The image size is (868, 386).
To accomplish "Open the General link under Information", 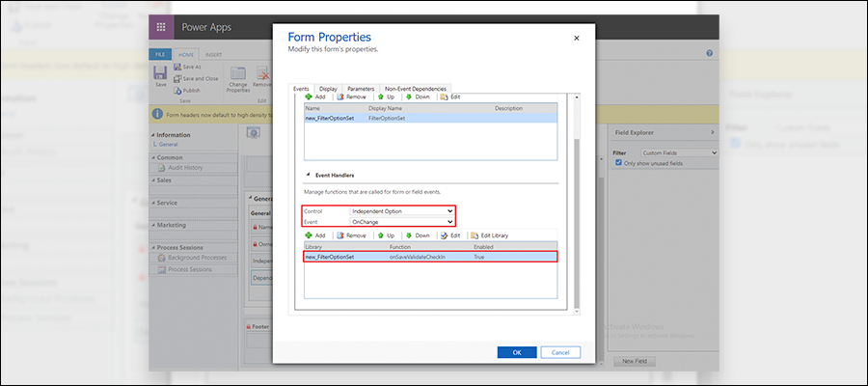I will [168, 144].
